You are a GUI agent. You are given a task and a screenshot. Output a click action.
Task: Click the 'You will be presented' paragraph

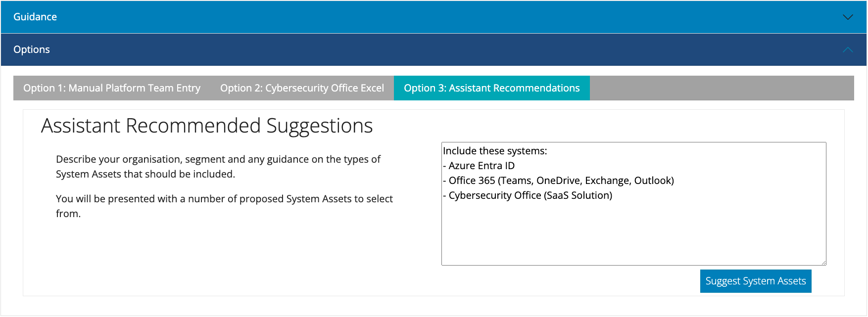(x=224, y=206)
